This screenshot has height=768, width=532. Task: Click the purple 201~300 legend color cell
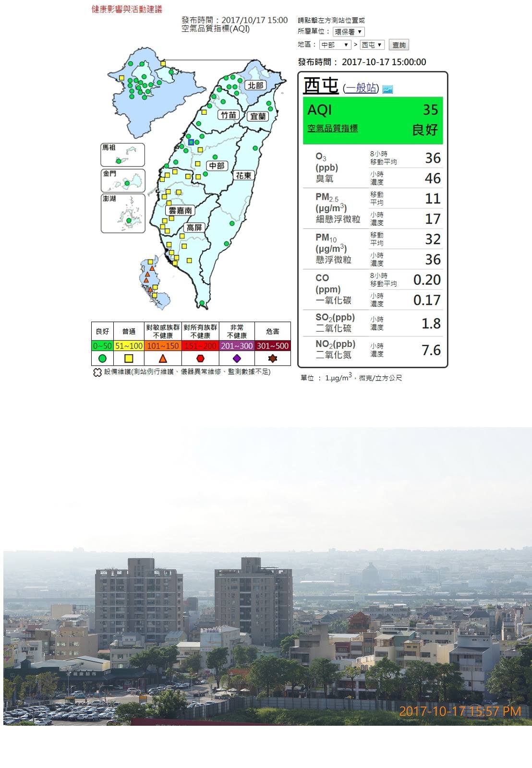tap(237, 346)
